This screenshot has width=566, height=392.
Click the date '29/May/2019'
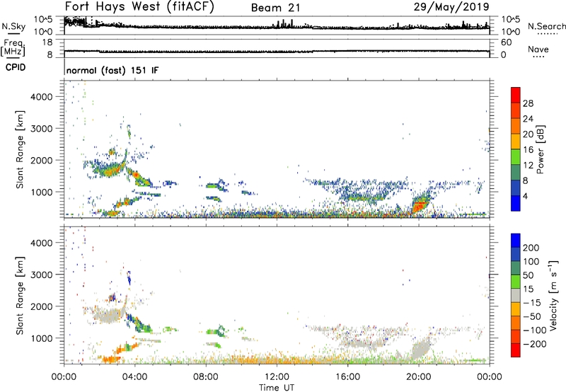pyautogui.click(x=451, y=7)
